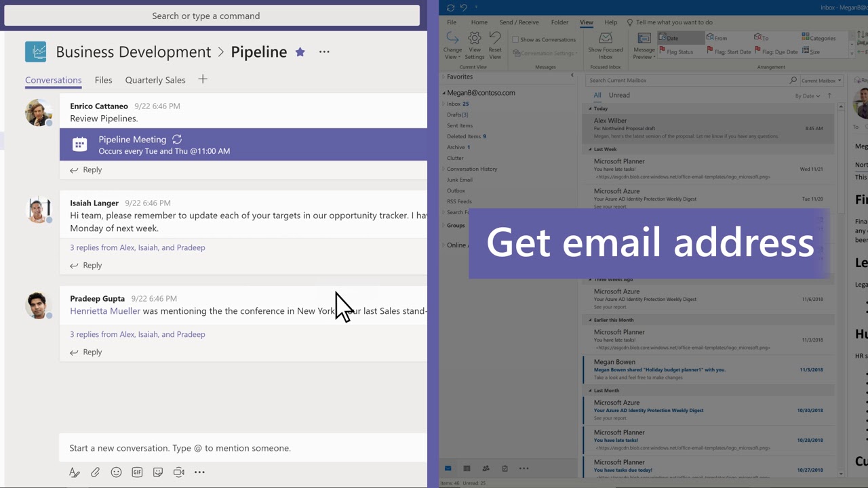This screenshot has width=868, height=488.
Task: Expand 3 replies under Pradeep Gupta's post
Action: click(x=138, y=334)
